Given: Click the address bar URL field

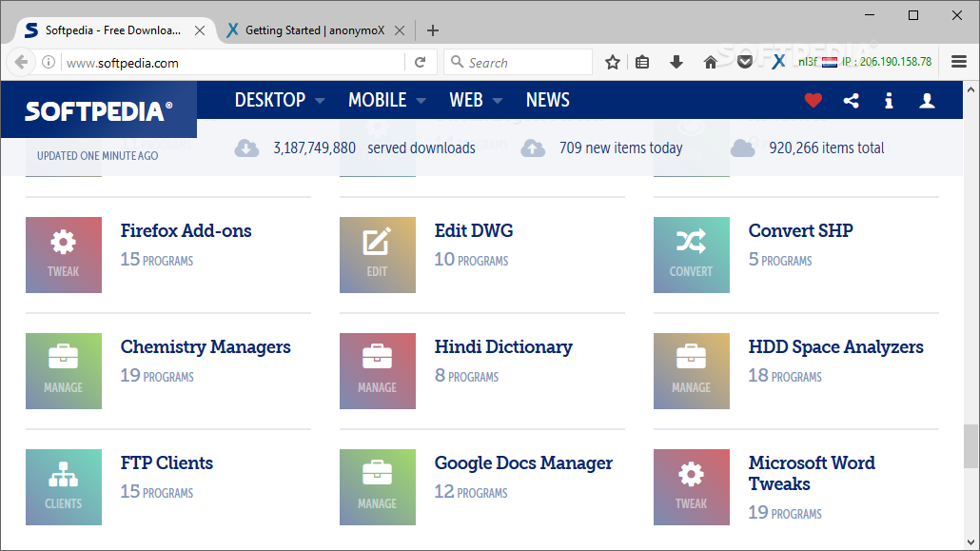Looking at the screenshot, I should (x=231, y=63).
